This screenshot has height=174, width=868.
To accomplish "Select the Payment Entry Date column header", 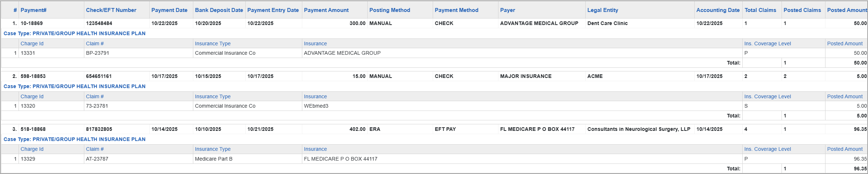I will tap(273, 10).
